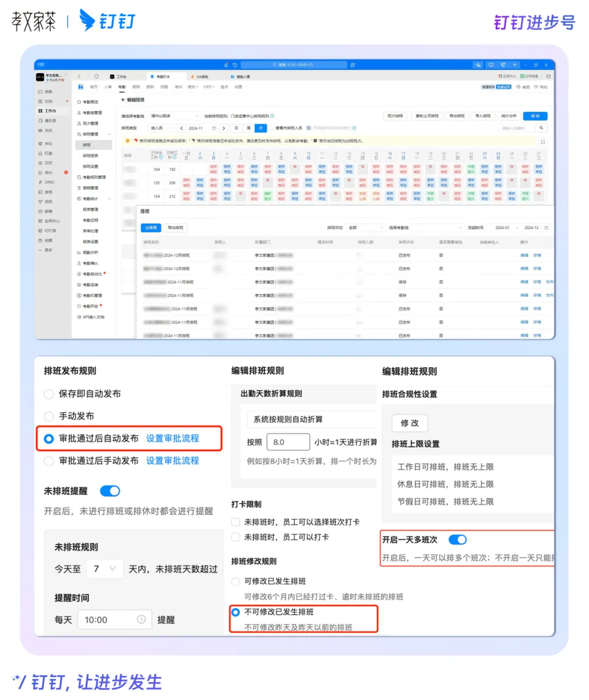This screenshot has height=700, width=589.
Task: Click 去排班 blue button
Action: coord(151,228)
